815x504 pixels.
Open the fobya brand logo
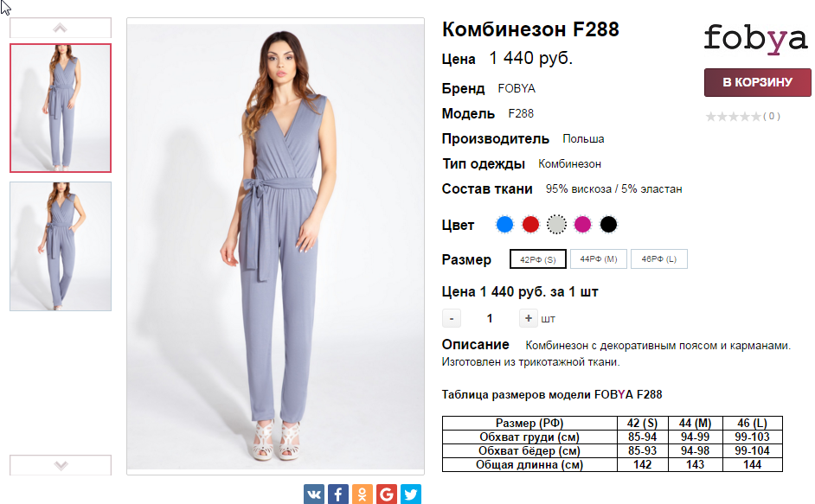coord(755,39)
